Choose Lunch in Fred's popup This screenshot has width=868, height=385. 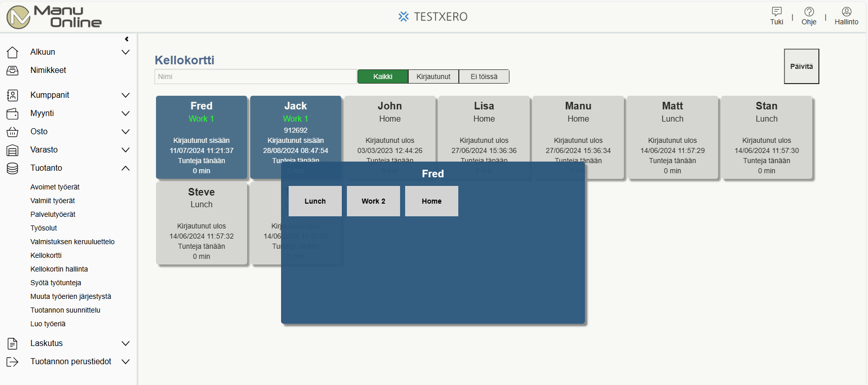pyautogui.click(x=315, y=201)
